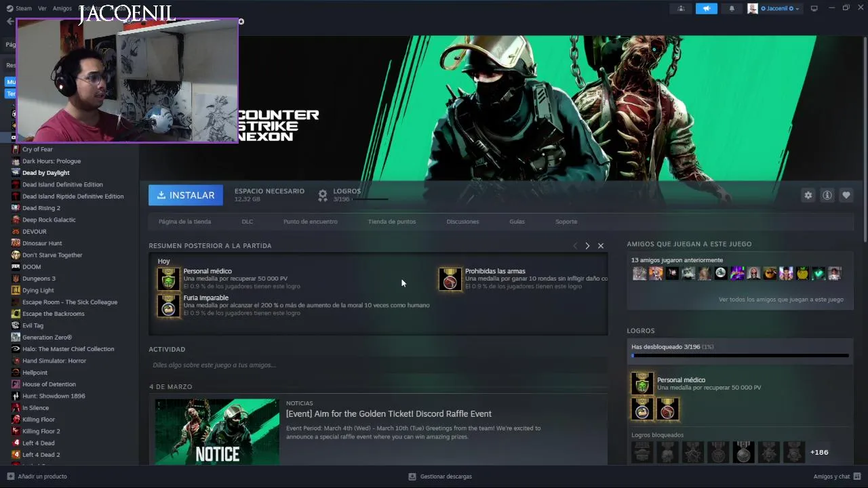Select Hunt: Showdown 1896 in library
Viewport: 868px width, 488px height.
point(54,396)
